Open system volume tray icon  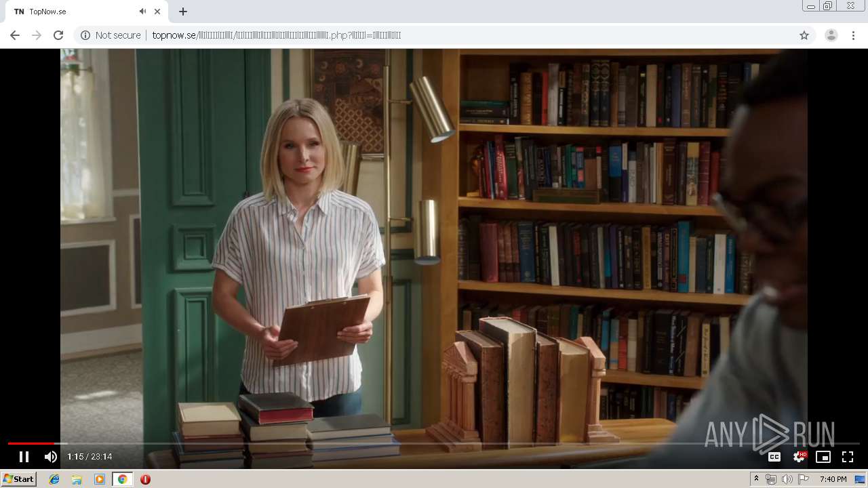click(x=787, y=479)
